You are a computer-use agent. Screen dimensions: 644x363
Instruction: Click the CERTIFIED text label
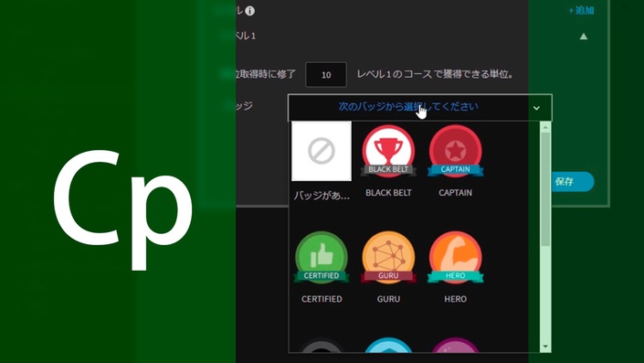click(x=322, y=299)
